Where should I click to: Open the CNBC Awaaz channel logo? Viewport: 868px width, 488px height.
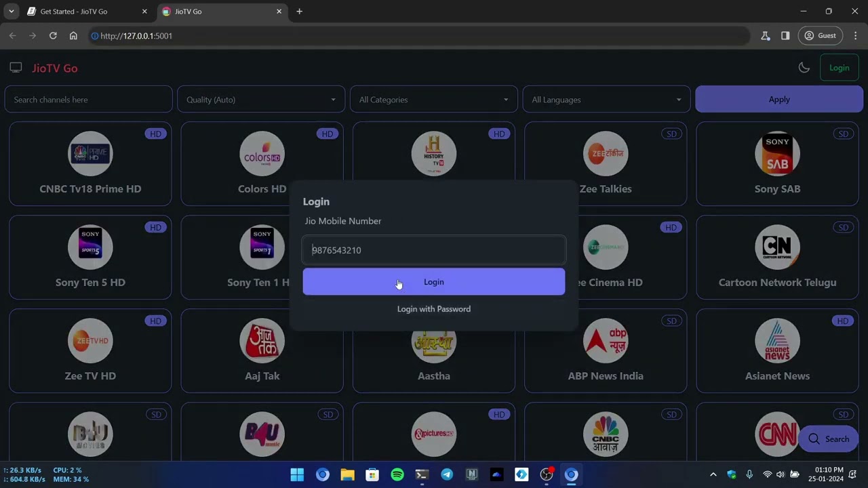606,434
